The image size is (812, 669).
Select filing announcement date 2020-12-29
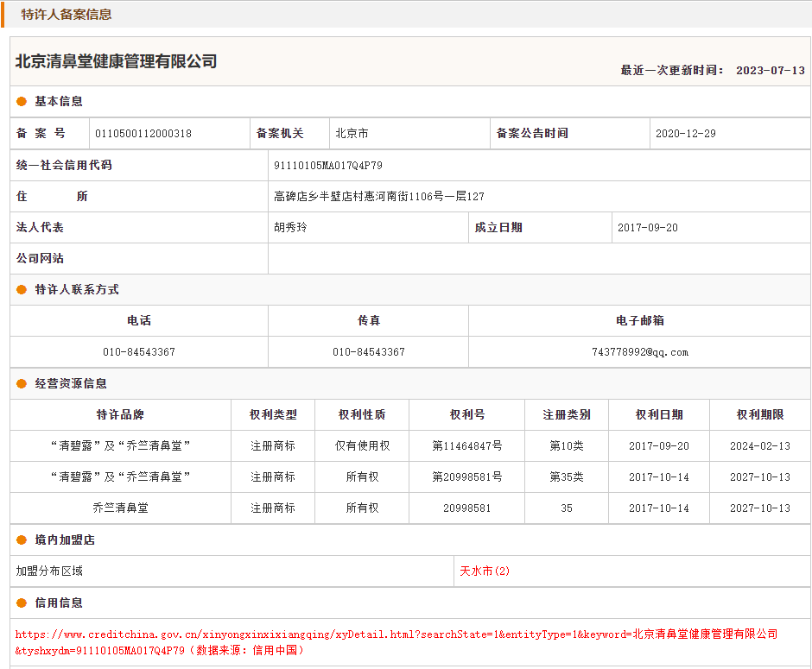click(x=685, y=134)
